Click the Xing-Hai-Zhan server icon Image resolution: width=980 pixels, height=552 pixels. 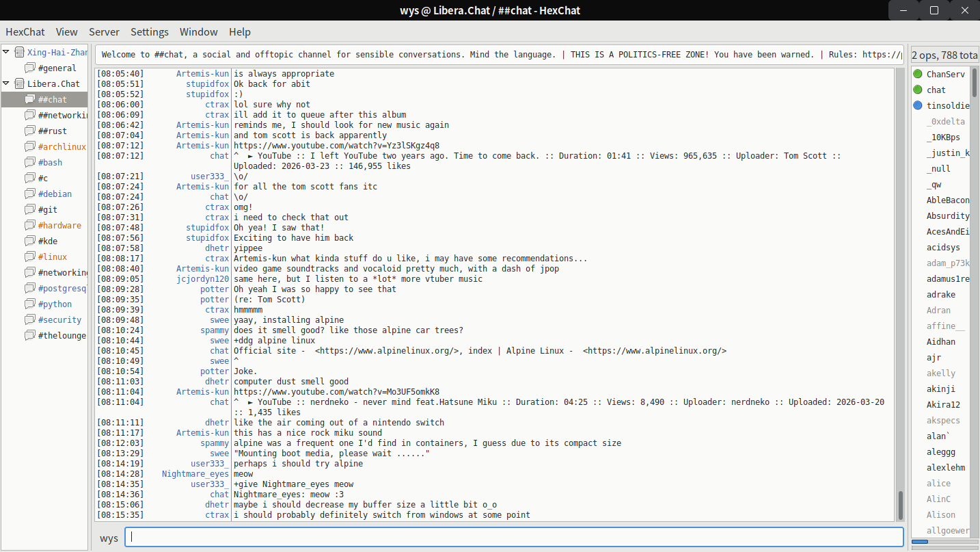(x=19, y=52)
